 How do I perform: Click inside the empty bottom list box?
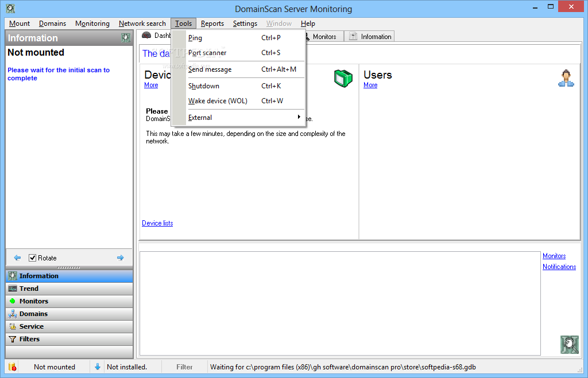pyautogui.click(x=340, y=303)
